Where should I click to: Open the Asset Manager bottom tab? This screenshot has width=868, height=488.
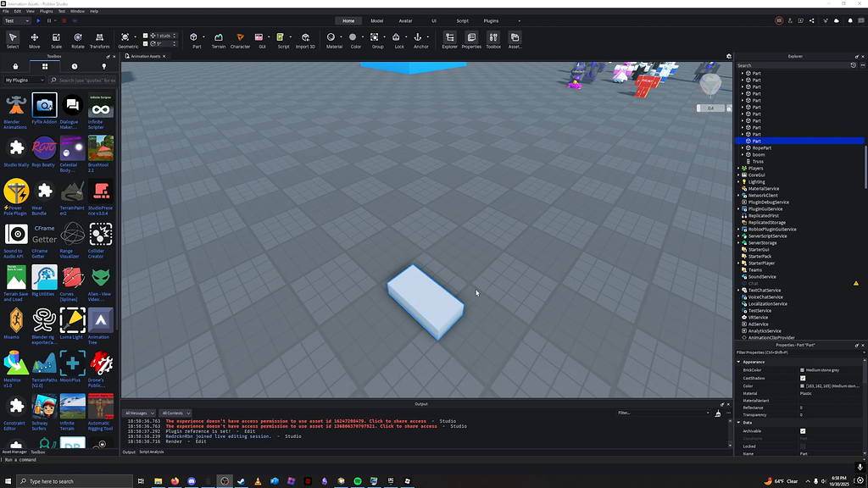click(x=14, y=452)
